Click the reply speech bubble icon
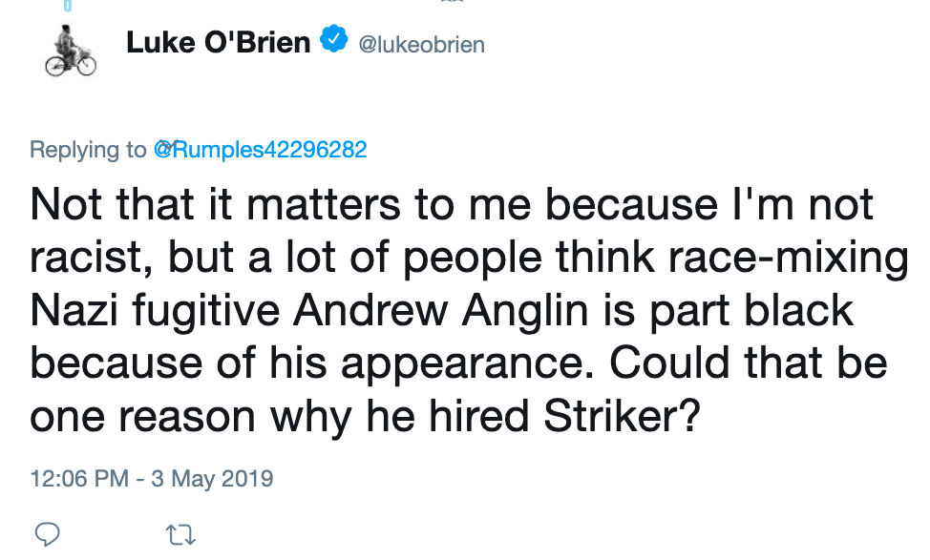930x560 pixels. tap(47, 533)
